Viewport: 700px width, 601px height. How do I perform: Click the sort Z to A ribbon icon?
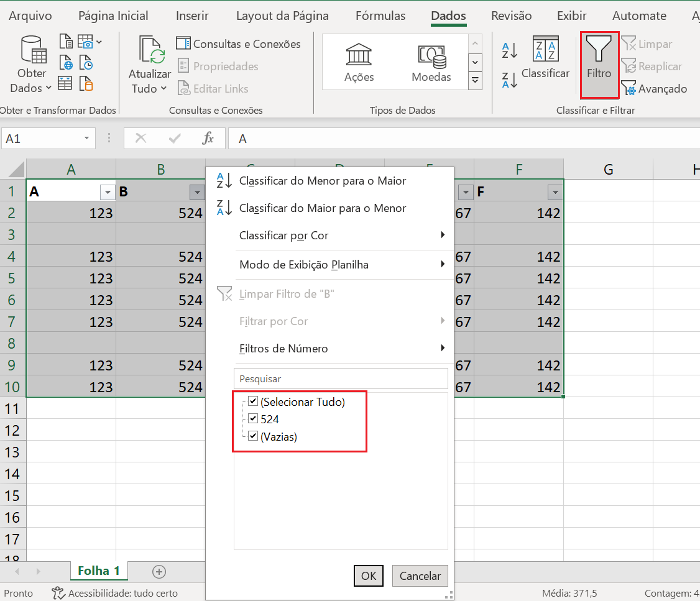click(x=509, y=80)
